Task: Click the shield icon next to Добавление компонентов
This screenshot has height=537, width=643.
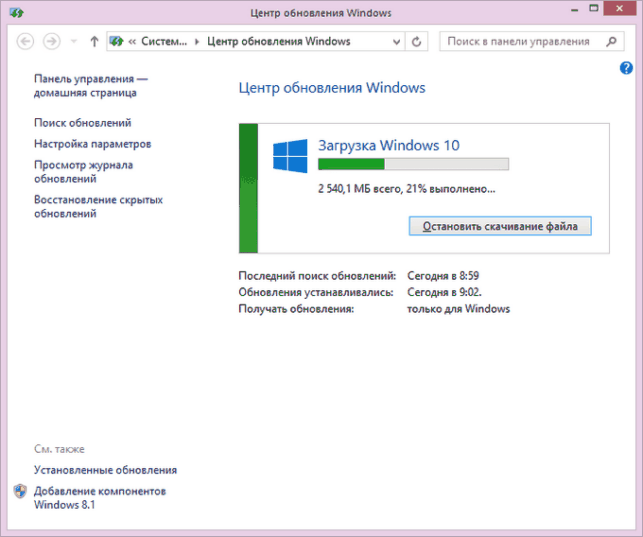Action: pyautogui.click(x=20, y=491)
